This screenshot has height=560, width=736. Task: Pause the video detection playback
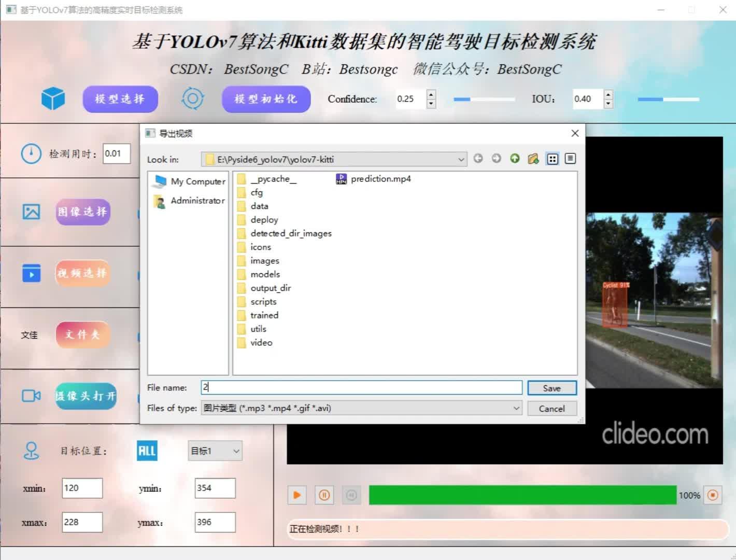324,495
